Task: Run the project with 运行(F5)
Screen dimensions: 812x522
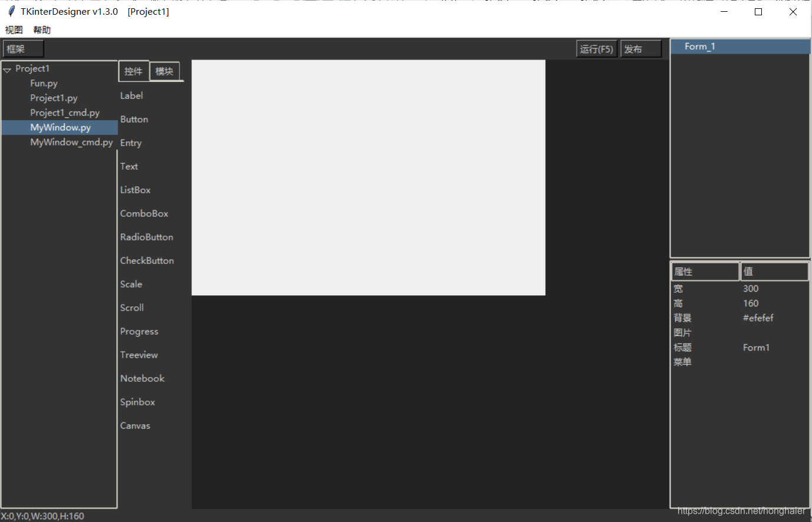Action: (596, 49)
